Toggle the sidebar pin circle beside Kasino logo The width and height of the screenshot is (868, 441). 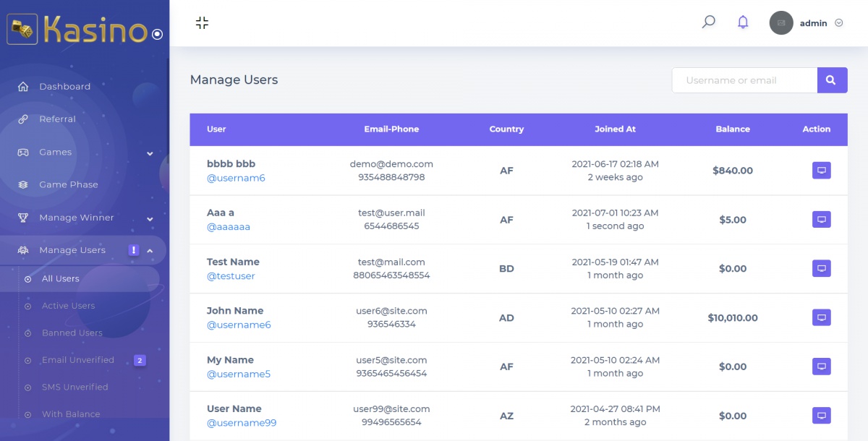click(x=158, y=34)
